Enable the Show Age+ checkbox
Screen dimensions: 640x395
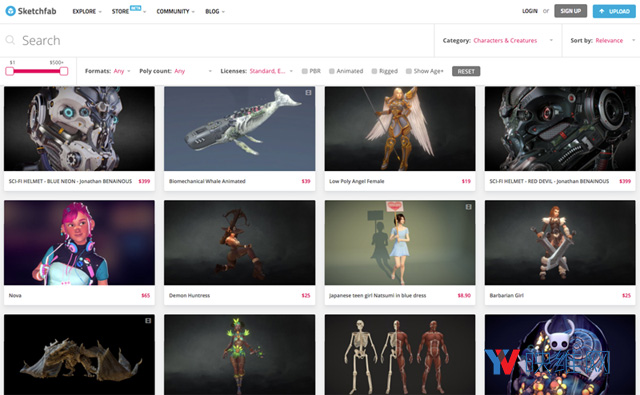(409, 71)
